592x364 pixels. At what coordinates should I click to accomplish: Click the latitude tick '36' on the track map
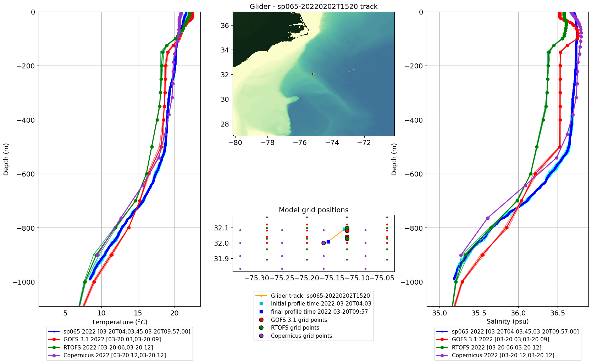225,26
